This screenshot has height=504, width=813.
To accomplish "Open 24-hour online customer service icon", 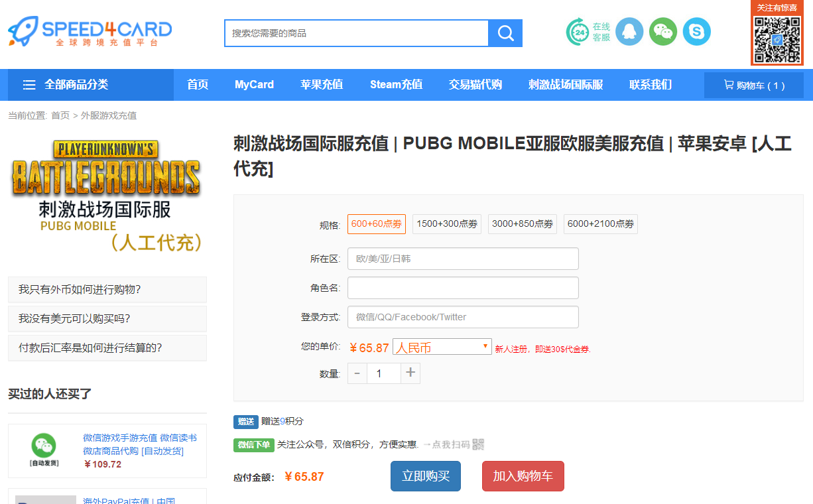I will pyautogui.click(x=588, y=32).
